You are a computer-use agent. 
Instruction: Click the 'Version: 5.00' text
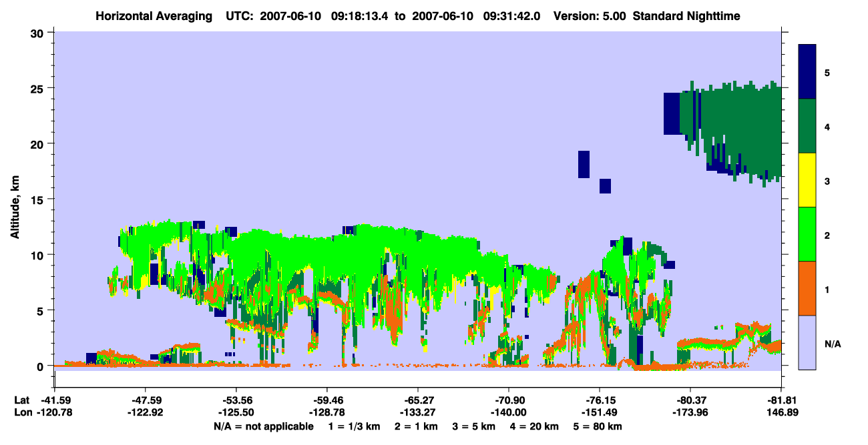pos(590,15)
